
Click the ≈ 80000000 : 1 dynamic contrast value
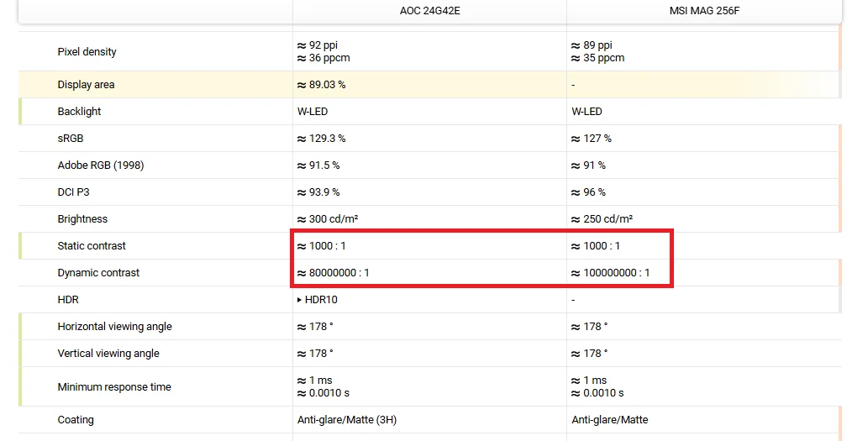[334, 273]
